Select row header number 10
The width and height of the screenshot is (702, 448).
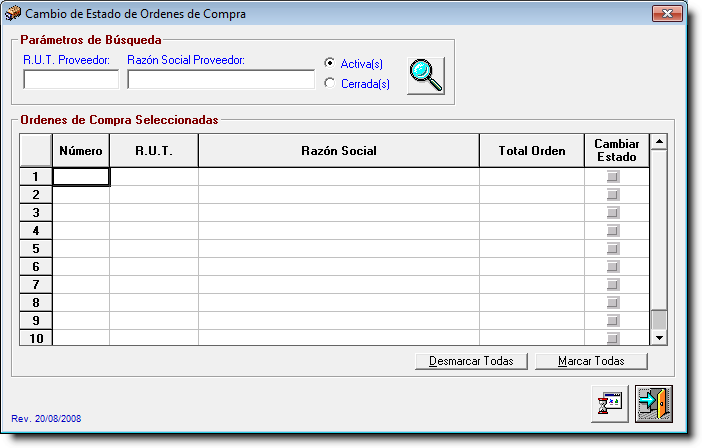[36, 338]
